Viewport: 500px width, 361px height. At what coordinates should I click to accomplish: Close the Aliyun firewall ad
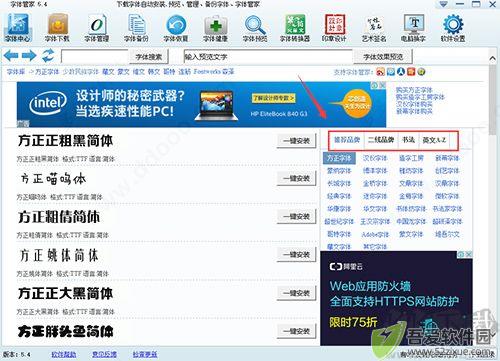tap(469, 254)
